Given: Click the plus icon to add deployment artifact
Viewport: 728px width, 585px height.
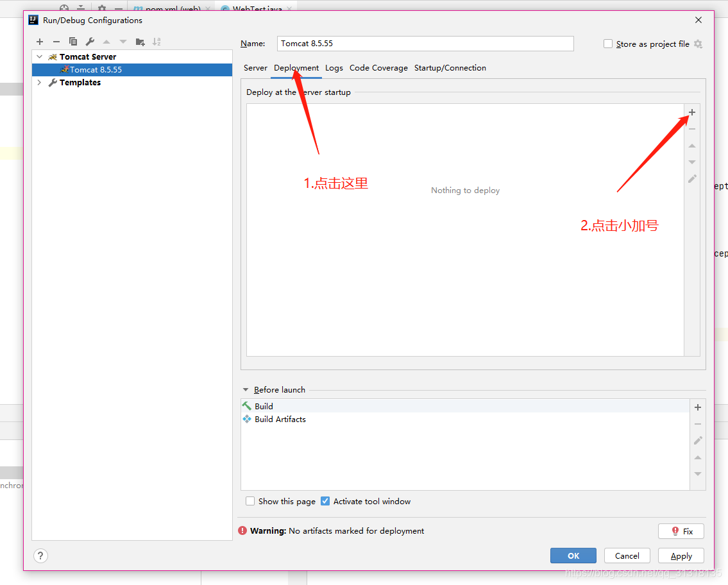Looking at the screenshot, I should pos(691,112).
